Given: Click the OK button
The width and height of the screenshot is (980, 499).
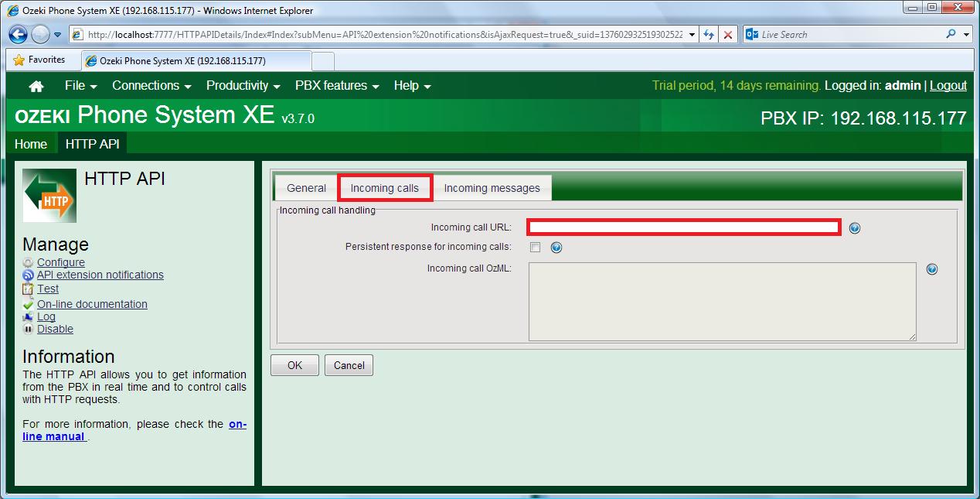Looking at the screenshot, I should [294, 365].
